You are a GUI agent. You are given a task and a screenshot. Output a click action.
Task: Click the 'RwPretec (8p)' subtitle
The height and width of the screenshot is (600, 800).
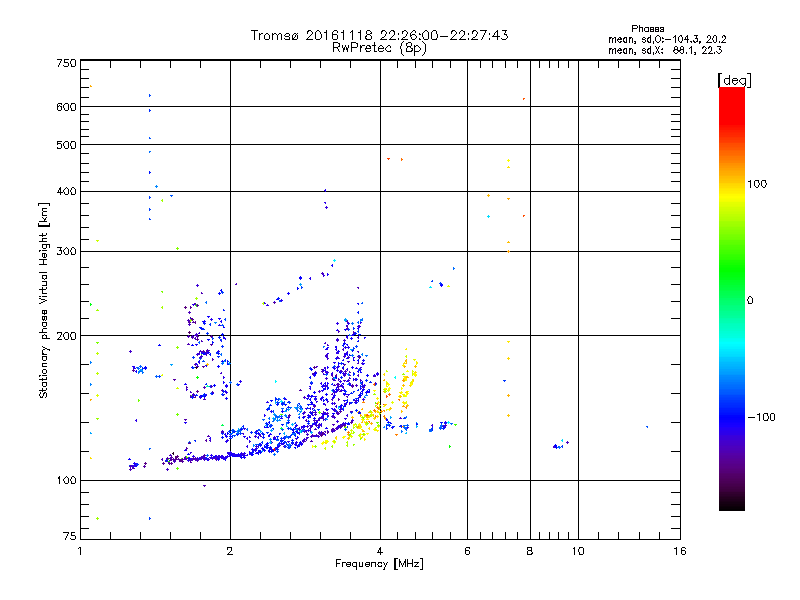coord(379,48)
